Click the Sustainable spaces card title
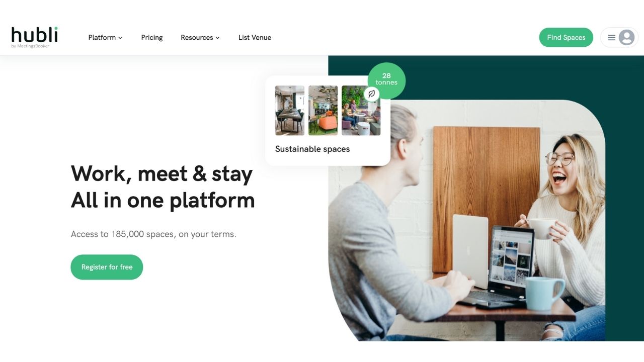The image size is (644, 362). click(312, 149)
